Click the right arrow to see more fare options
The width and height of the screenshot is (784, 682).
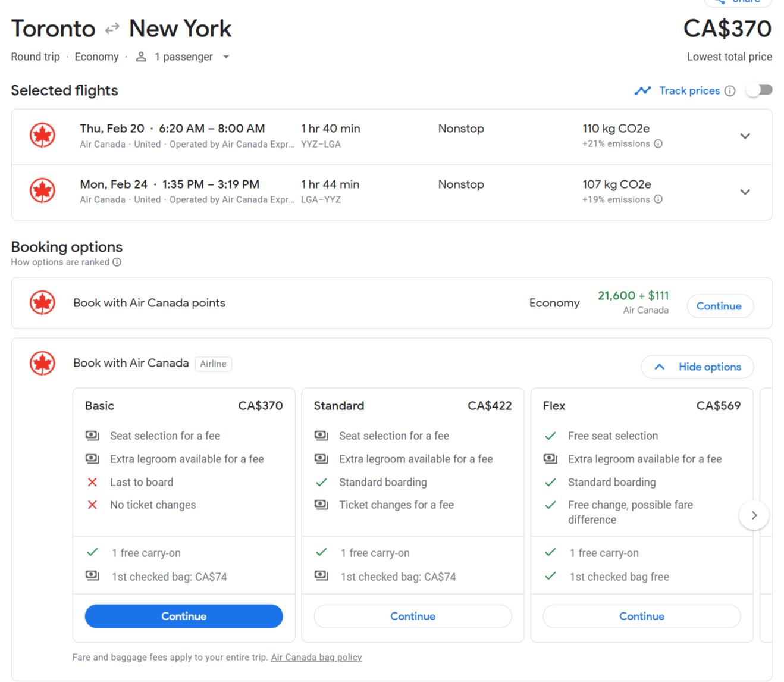tap(754, 515)
